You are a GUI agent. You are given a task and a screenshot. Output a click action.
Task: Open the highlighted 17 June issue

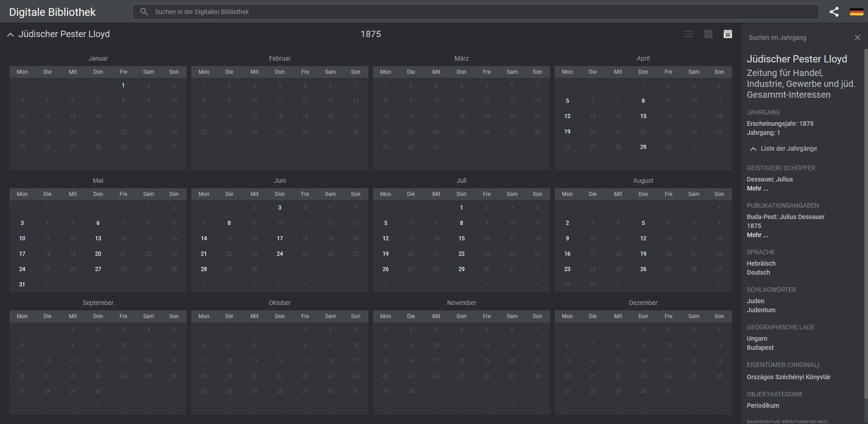click(x=280, y=238)
